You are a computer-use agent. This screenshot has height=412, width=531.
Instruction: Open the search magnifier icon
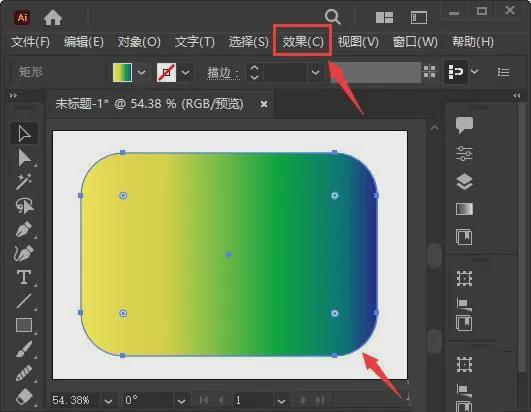(x=333, y=16)
